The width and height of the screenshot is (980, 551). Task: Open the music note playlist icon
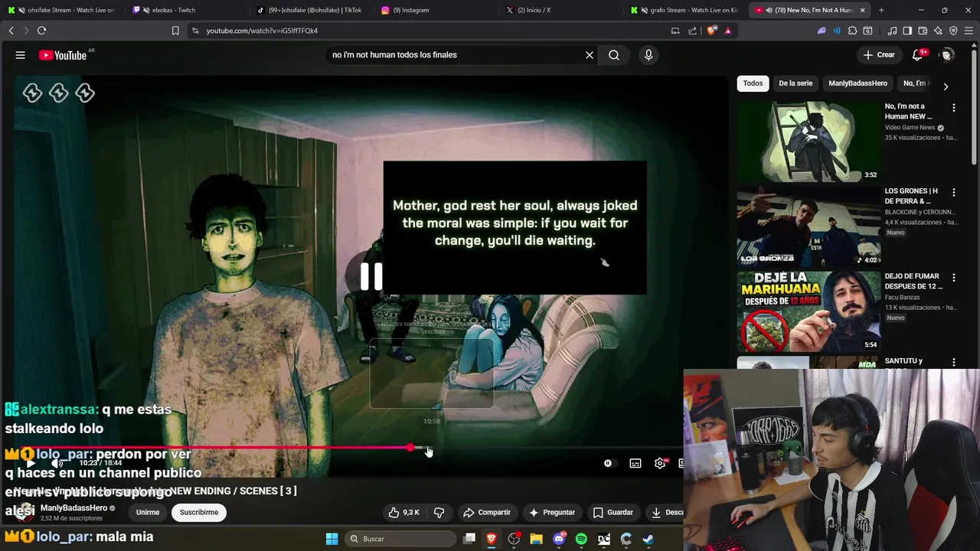click(x=892, y=31)
